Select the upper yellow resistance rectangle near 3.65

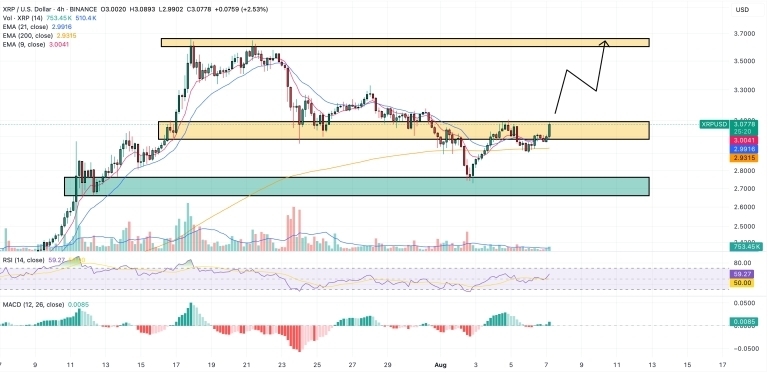pos(405,43)
